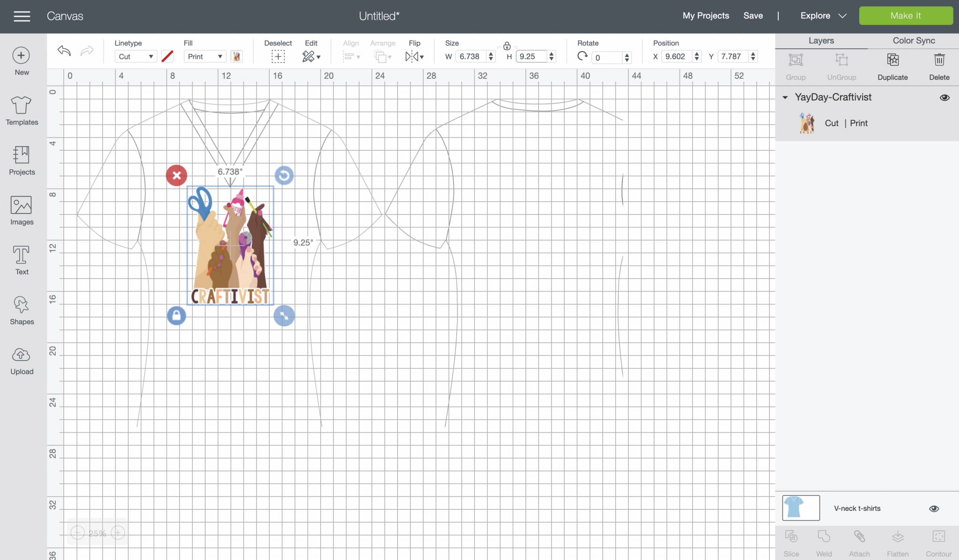
Task: Toggle V-neck t-shirts template visibility
Action: pos(934,508)
